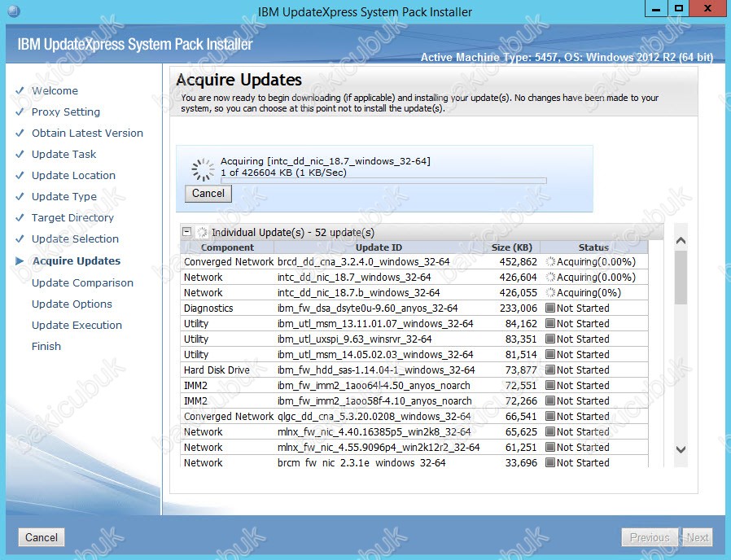
Task: Minimize the installer window
Action: click(x=656, y=8)
